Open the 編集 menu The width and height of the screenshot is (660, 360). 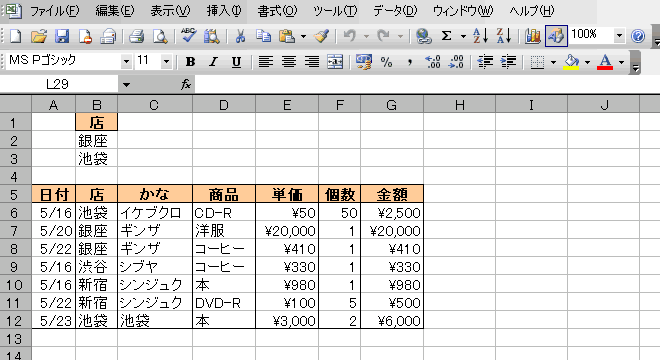[114, 11]
